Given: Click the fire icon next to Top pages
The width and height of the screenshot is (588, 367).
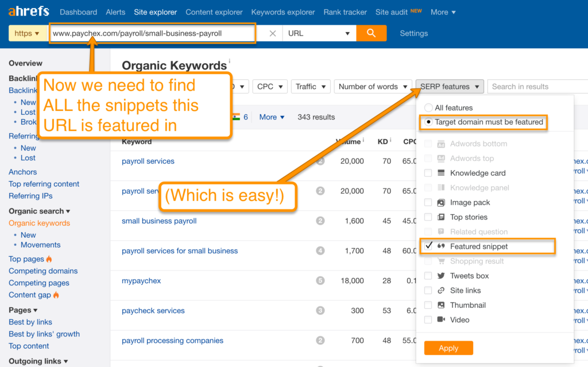Looking at the screenshot, I should pos(49,259).
